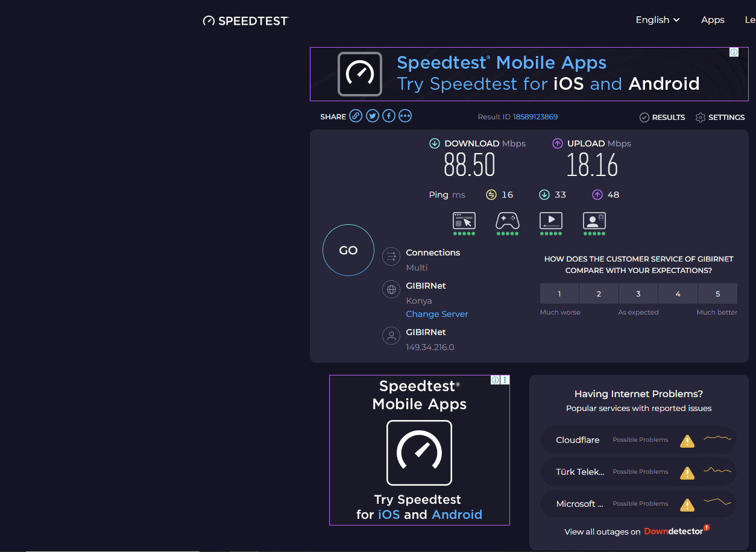The image size is (756, 552).
Task: Click the Microsoft trend sparkline
Action: pyautogui.click(x=717, y=501)
